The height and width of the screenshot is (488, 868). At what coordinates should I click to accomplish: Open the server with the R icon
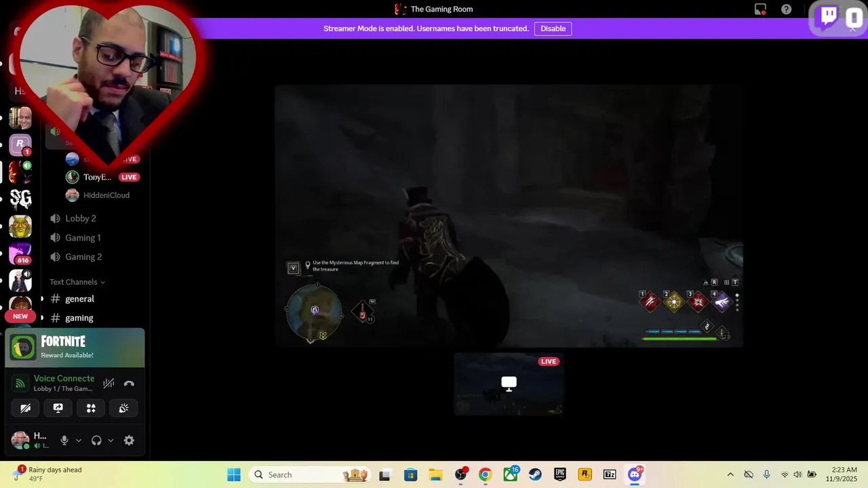20,144
